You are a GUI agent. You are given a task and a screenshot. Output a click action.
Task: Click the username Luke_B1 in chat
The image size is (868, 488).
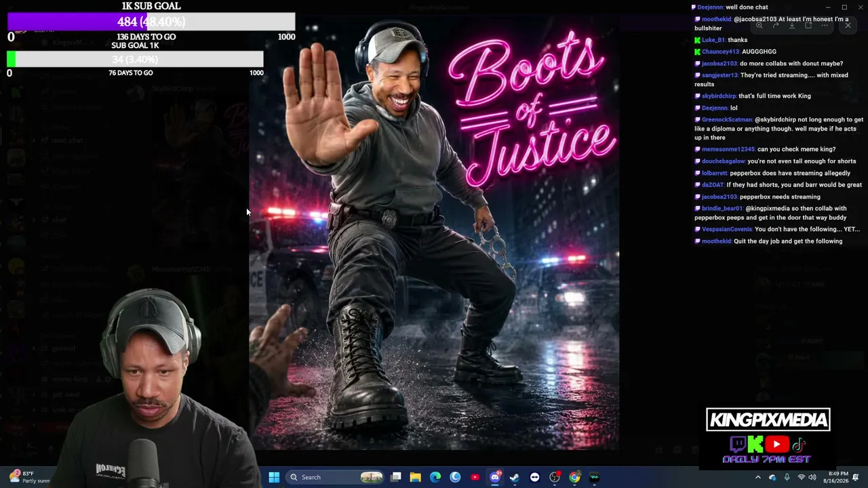[713, 40]
